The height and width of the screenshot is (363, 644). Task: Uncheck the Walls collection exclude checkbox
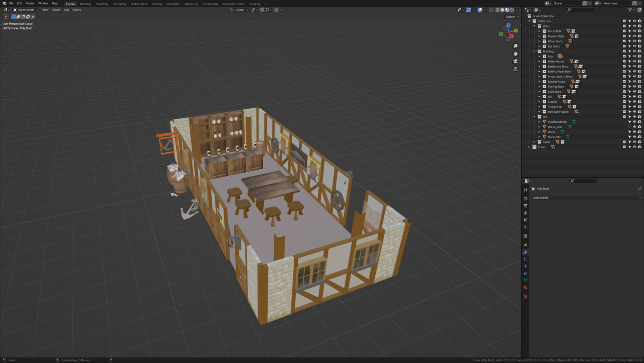point(624,26)
